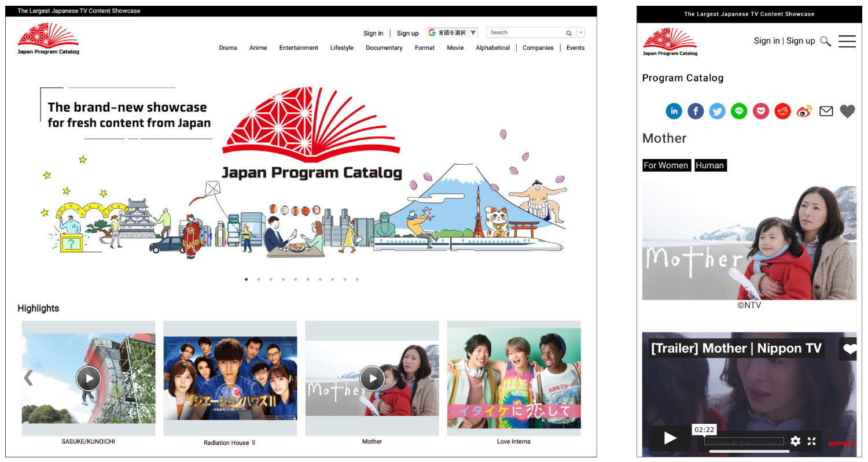
Task: Share Mother page on Facebook
Action: [696, 111]
